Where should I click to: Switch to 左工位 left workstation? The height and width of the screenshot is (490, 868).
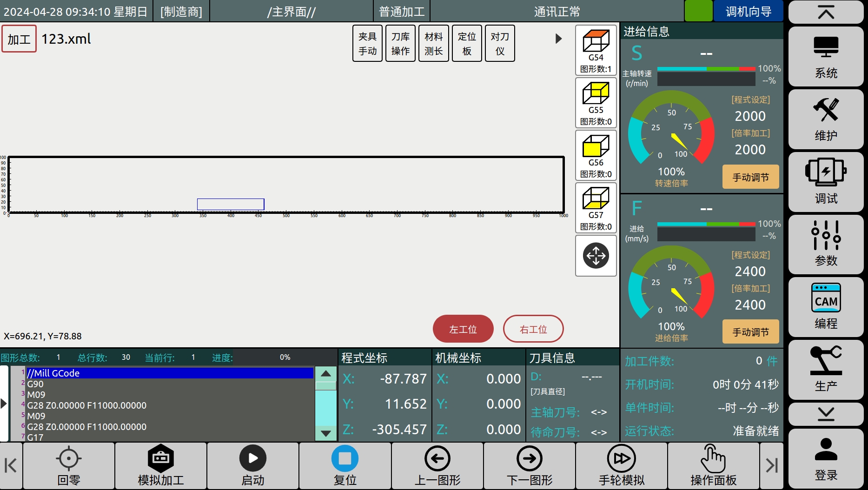(463, 329)
